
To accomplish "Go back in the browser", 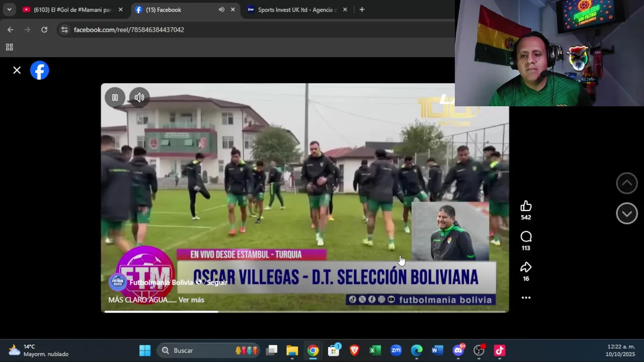I will click(11, 30).
